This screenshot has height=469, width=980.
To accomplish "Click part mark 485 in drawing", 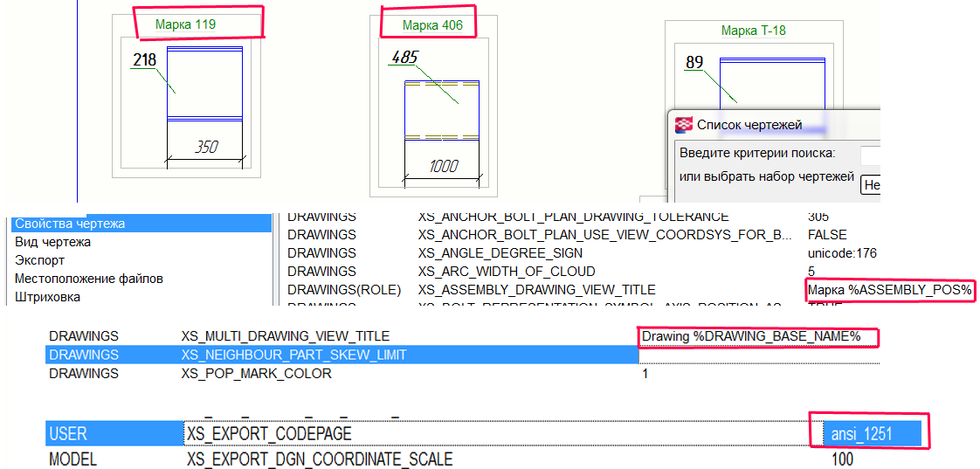I will pyautogui.click(x=404, y=58).
